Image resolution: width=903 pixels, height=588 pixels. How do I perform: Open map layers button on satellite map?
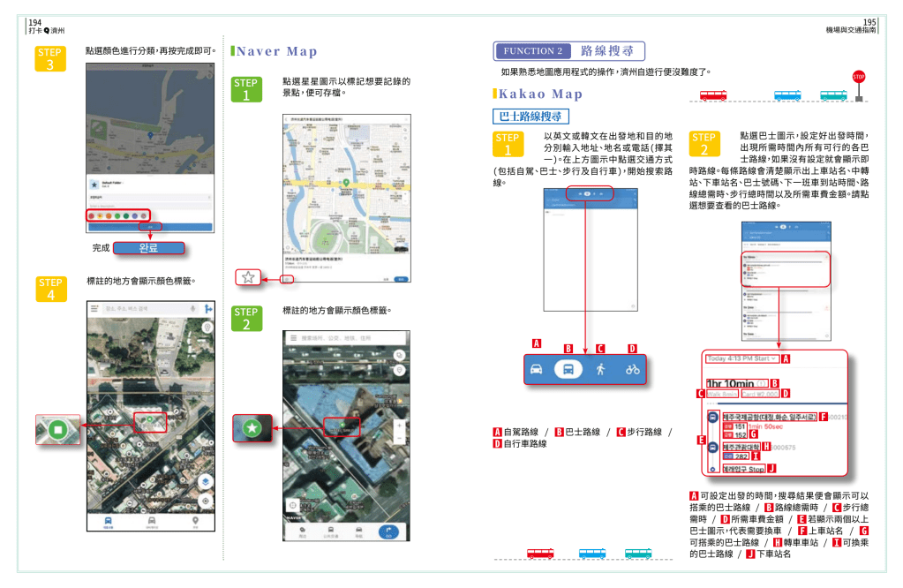[x=205, y=482]
